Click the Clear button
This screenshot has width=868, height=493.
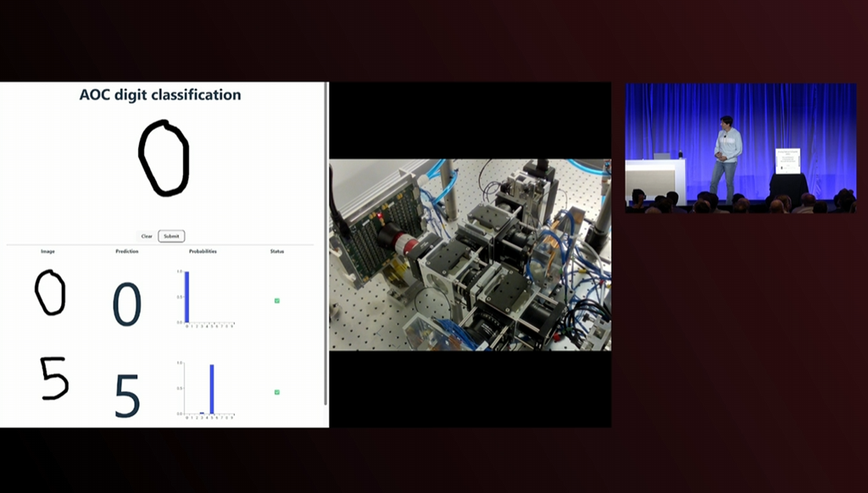click(147, 236)
